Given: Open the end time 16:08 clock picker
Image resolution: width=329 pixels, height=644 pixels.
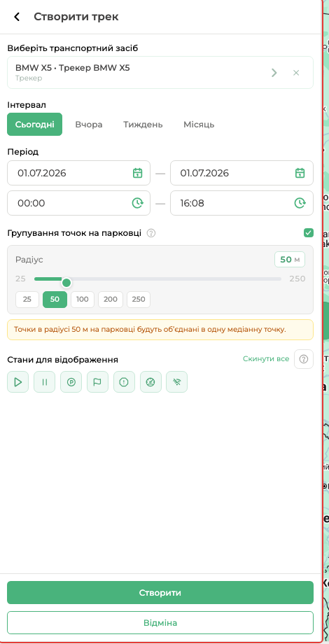Looking at the screenshot, I should pos(300,203).
